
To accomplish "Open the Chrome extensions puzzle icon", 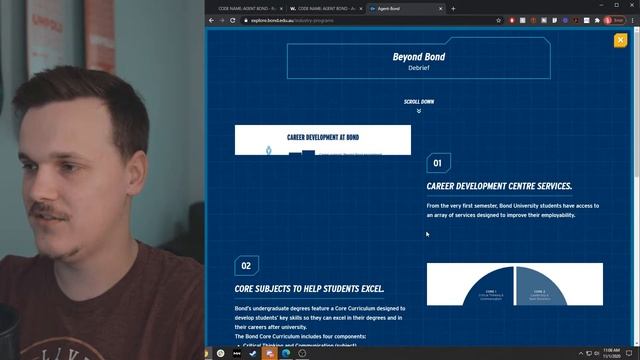I will pos(597,20).
